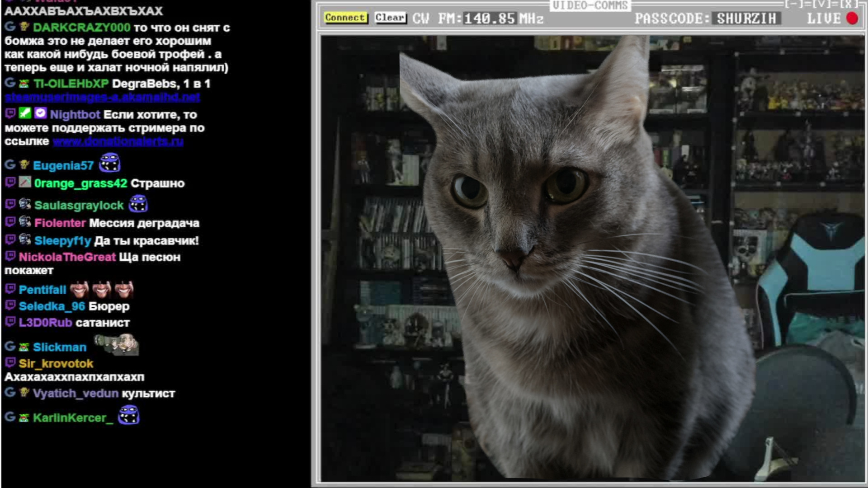The height and width of the screenshot is (488, 868).
Task: Click the emote next to KarlinKercer_
Action: click(129, 415)
